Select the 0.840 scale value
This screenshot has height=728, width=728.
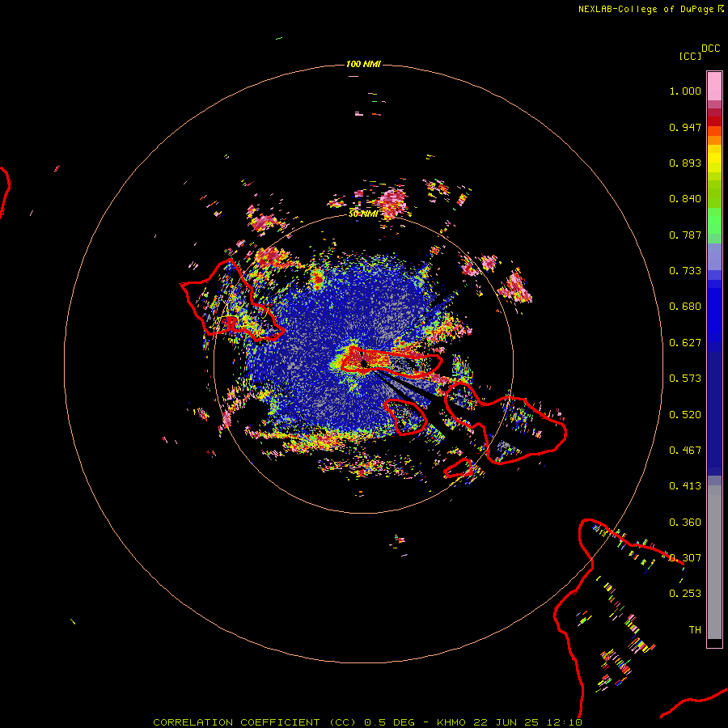685,199
